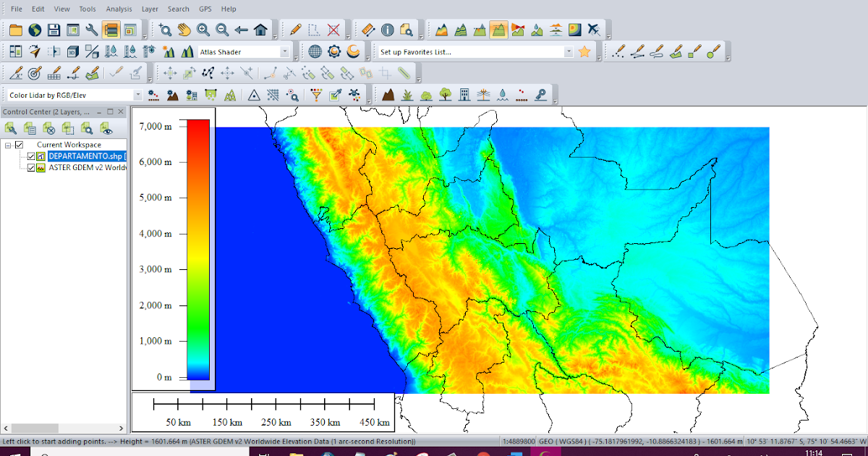This screenshot has width=868, height=456.
Task: Click the Full View home icon
Action: click(260, 30)
